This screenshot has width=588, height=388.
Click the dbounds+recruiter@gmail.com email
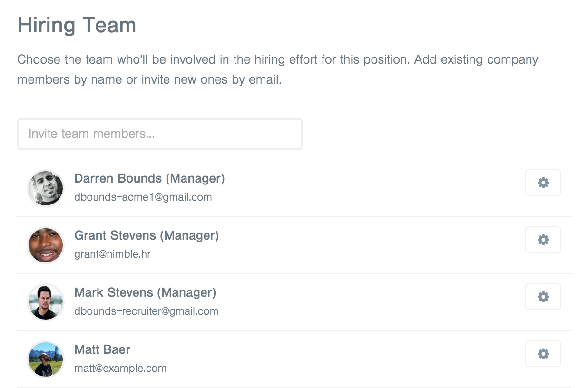coord(146,311)
